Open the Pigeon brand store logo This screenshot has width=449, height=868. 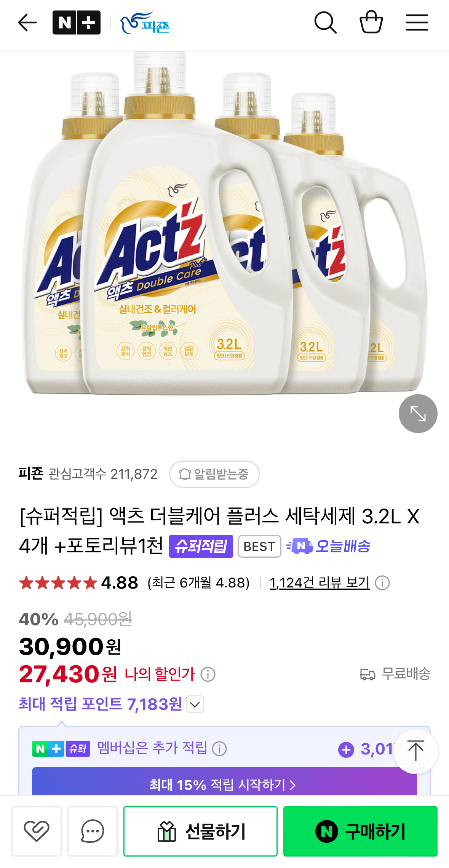[x=145, y=23]
